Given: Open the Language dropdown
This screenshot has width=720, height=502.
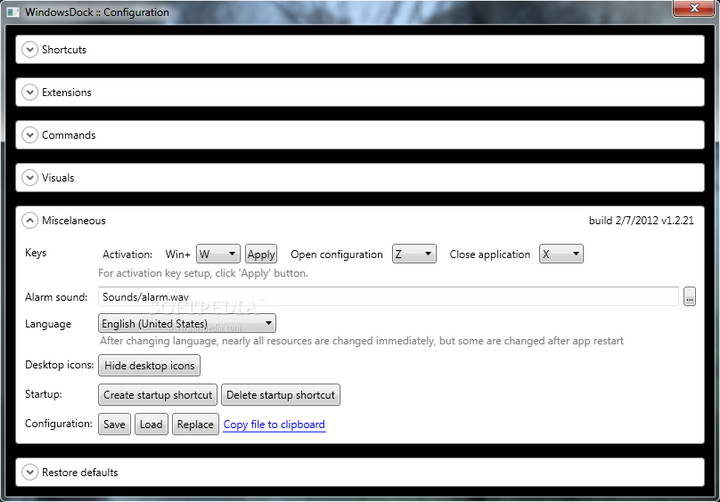Looking at the screenshot, I should [187, 323].
